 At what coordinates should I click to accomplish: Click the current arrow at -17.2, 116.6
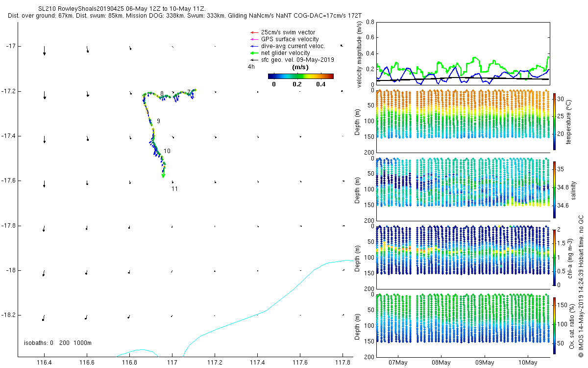pos(87,93)
